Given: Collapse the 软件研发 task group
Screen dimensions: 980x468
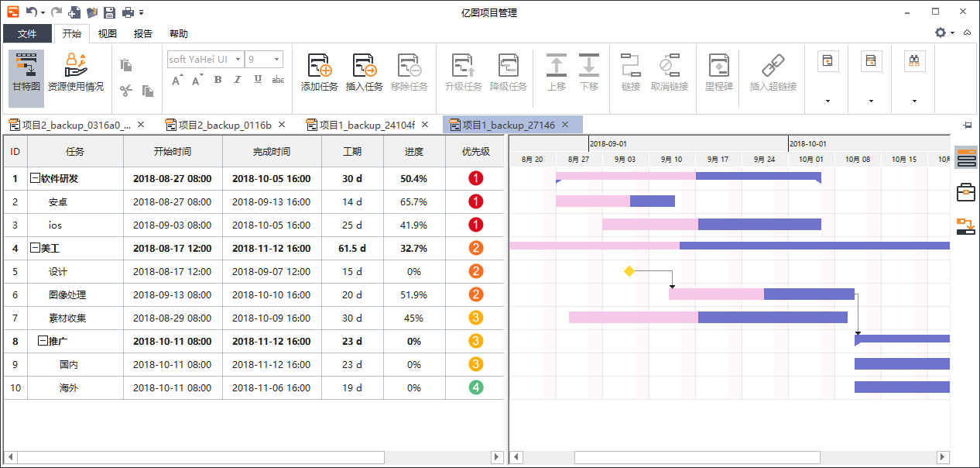Looking at the screenshot, I should pyautogui.click(x=35, y=179).
